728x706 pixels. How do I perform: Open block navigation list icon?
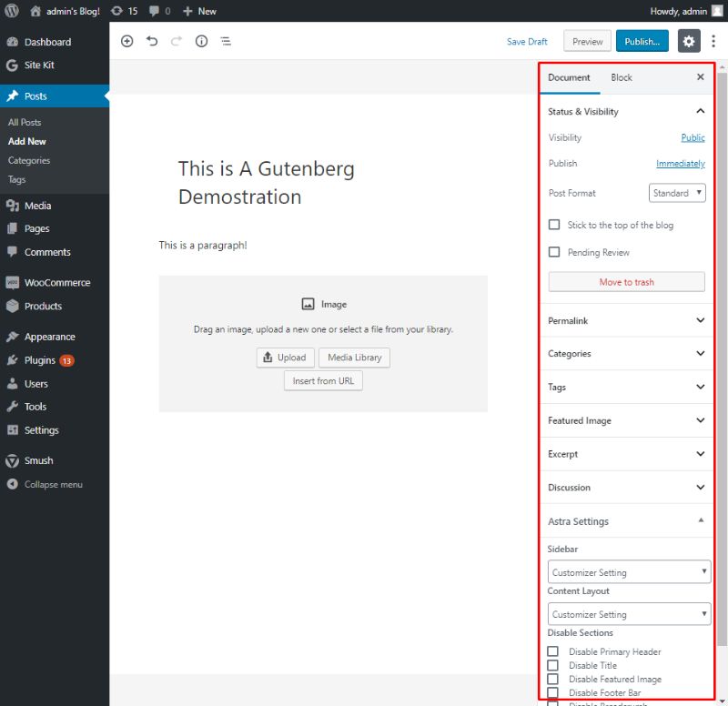point(226,41)
